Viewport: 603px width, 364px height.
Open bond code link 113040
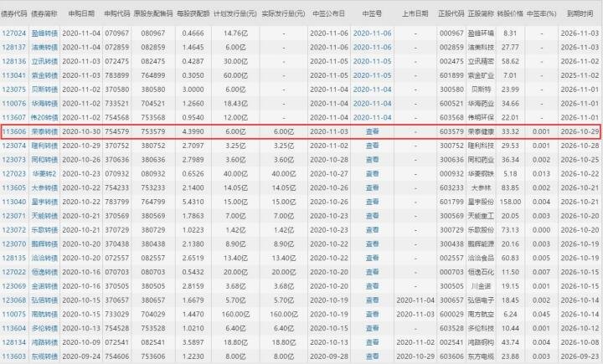(14, 202)
